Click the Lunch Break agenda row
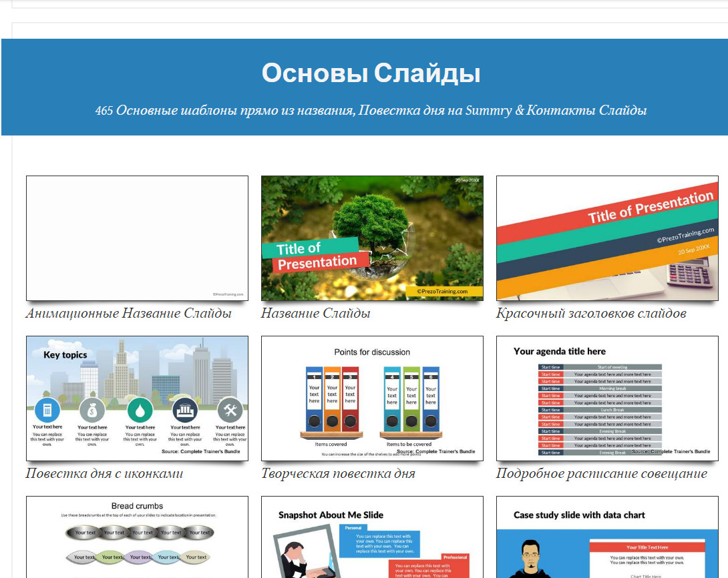728x578 pixels. (x=600, y=410)
